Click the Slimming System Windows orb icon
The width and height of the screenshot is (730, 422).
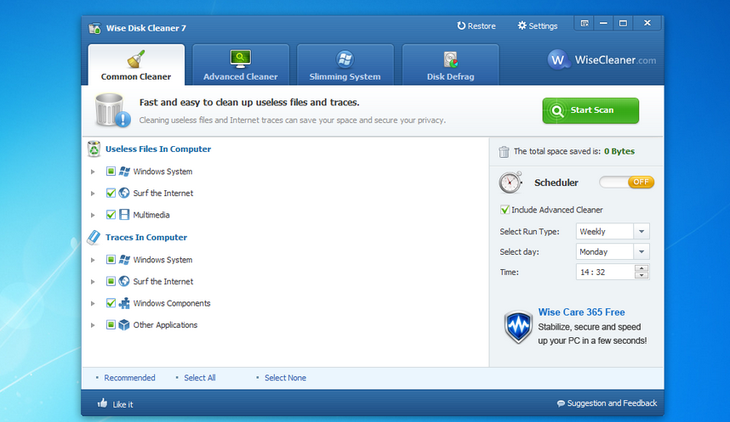[345, 59]
